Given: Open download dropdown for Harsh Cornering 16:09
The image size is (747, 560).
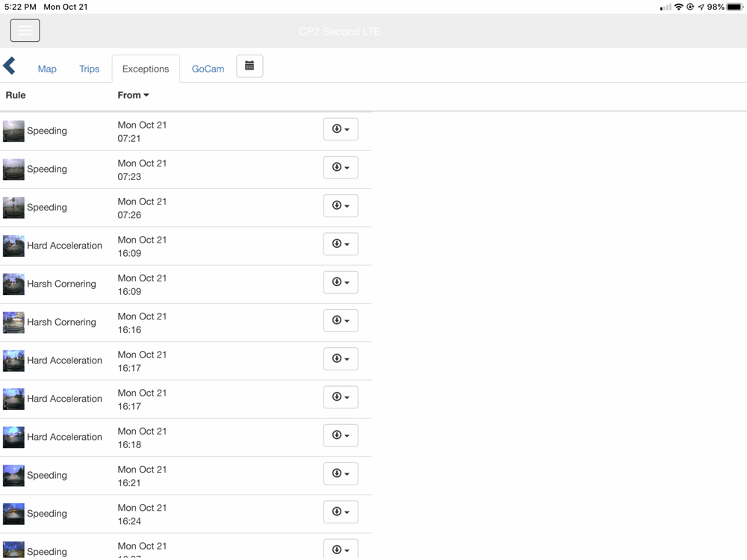Looking at the screenshot, I should [x=341, y=282].
